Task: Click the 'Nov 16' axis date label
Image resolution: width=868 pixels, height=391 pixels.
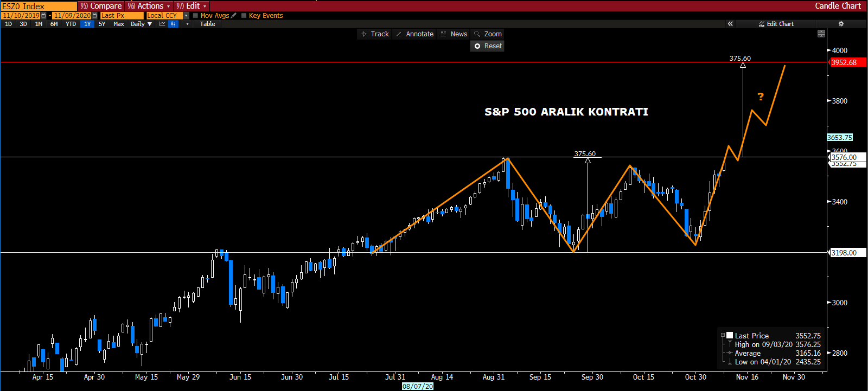Action: pyautogui.click(x=747, y=377)
